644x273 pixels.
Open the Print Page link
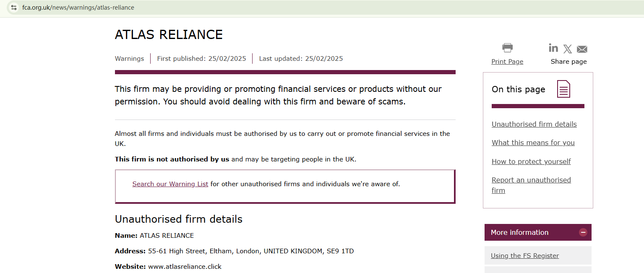pyautogui.click(x=507, y=62)
